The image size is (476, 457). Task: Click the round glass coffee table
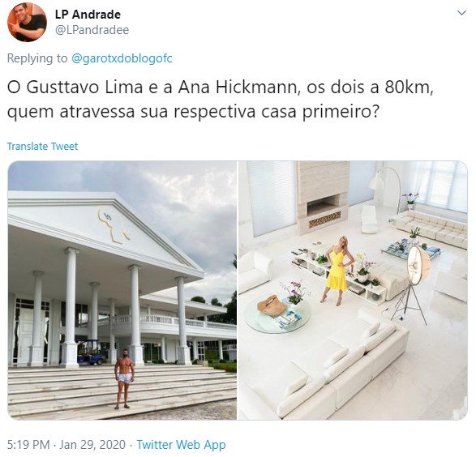point(277,313)
